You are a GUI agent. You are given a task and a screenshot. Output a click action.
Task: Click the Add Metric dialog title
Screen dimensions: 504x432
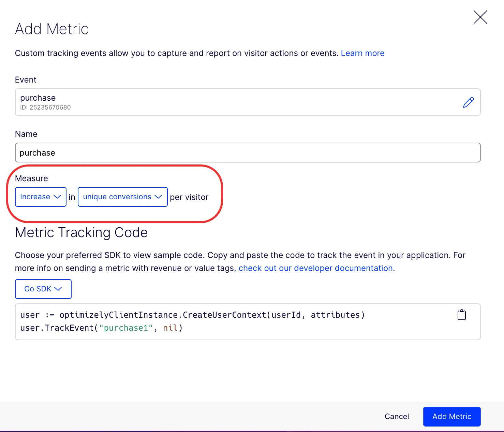click(x=52, y=29)
